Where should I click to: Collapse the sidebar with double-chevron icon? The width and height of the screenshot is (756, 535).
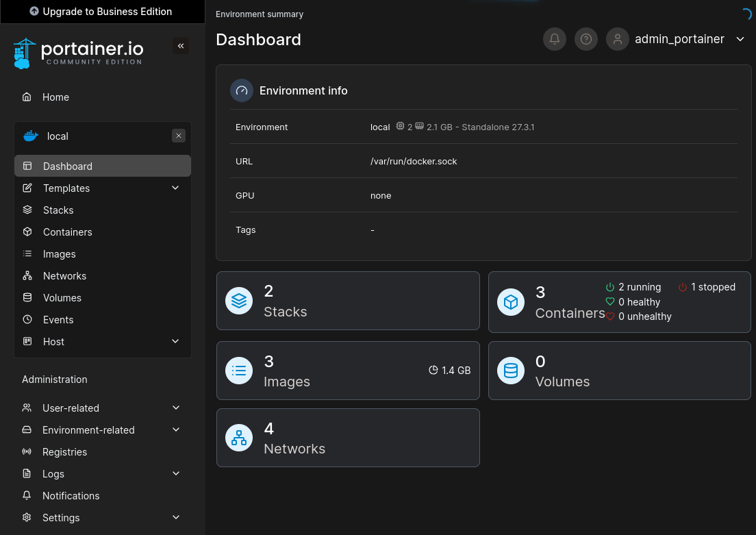(181, 46)
